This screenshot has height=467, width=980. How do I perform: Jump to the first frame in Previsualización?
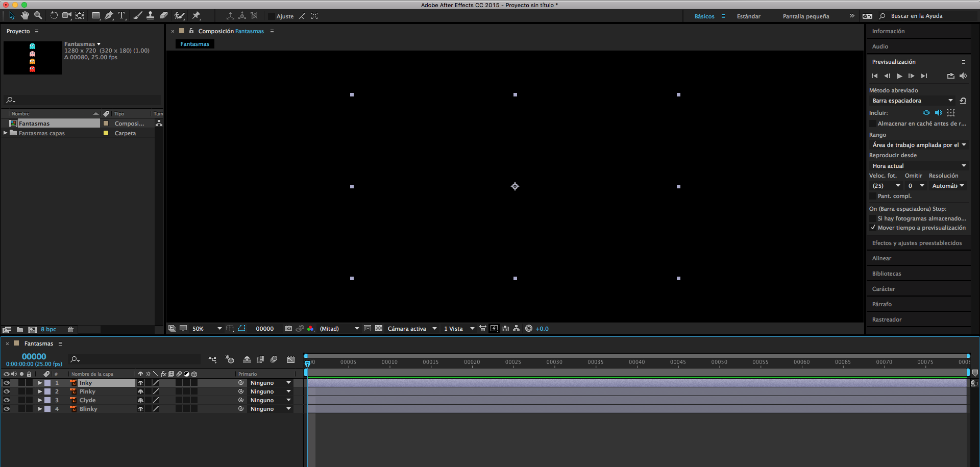pos(874,76)
